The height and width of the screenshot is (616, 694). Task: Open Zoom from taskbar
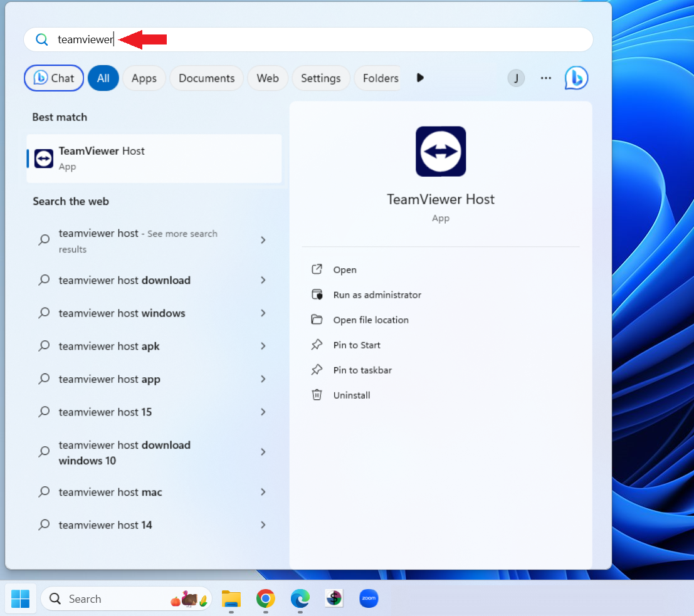(x=369, y=598)
